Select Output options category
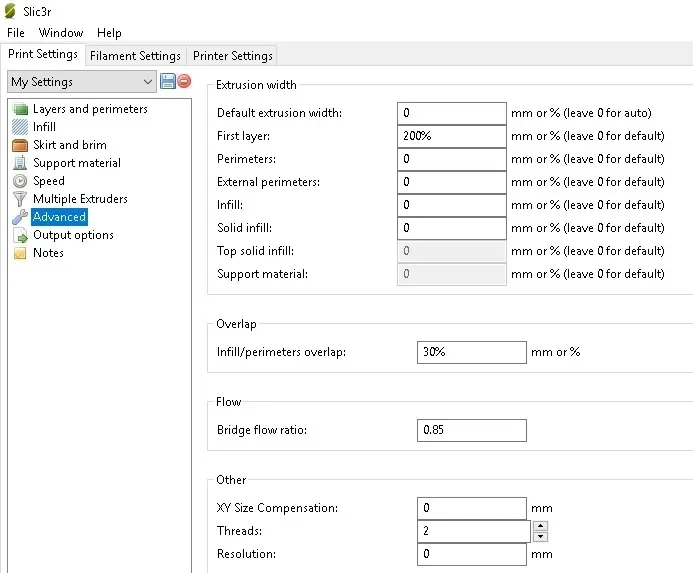This screenshot has height=573, width=693. 73,235
